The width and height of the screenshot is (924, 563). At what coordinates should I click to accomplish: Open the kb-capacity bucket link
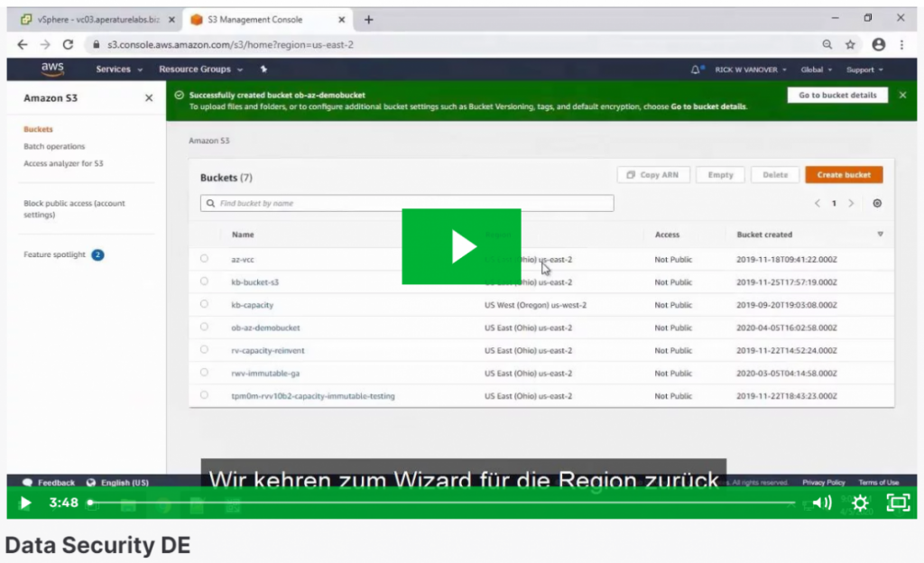pyautogui.click(x=253, y=305)
